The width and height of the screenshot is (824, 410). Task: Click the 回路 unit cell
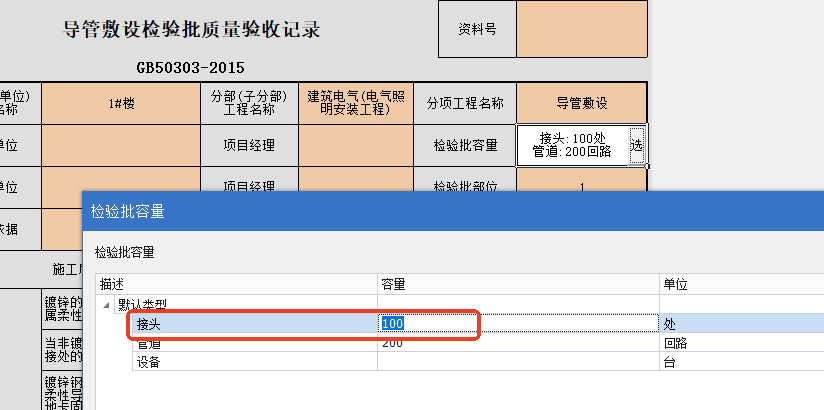(x=742, y=343)
